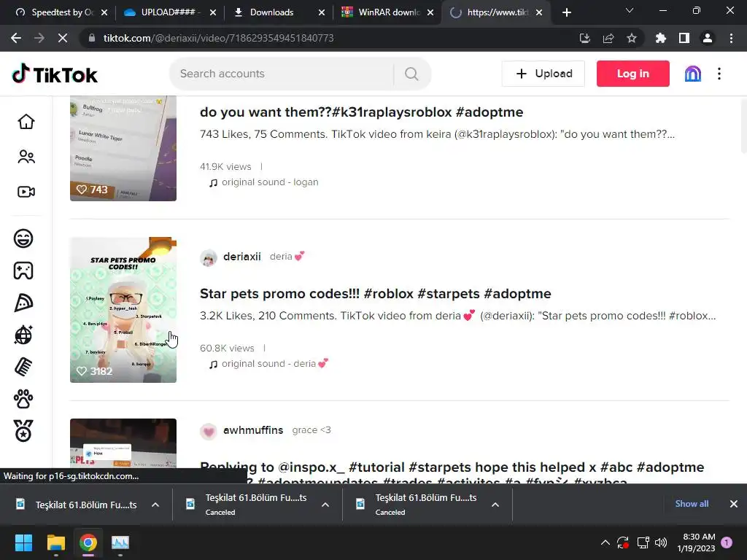This screenshot has height=560, width=747.
Task: Toggle the Chrome side panel icon
Action: (684, 38)
